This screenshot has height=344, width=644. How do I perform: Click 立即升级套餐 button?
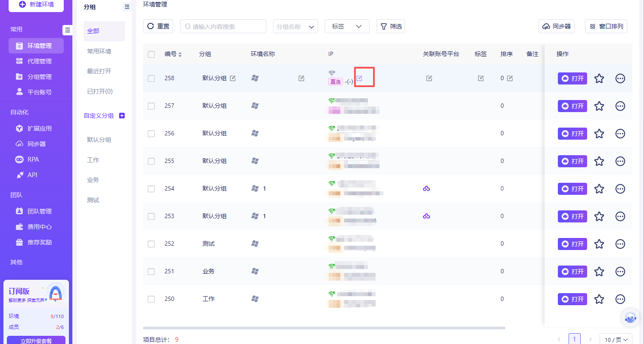pyautogui.click(x=36, y=340)
